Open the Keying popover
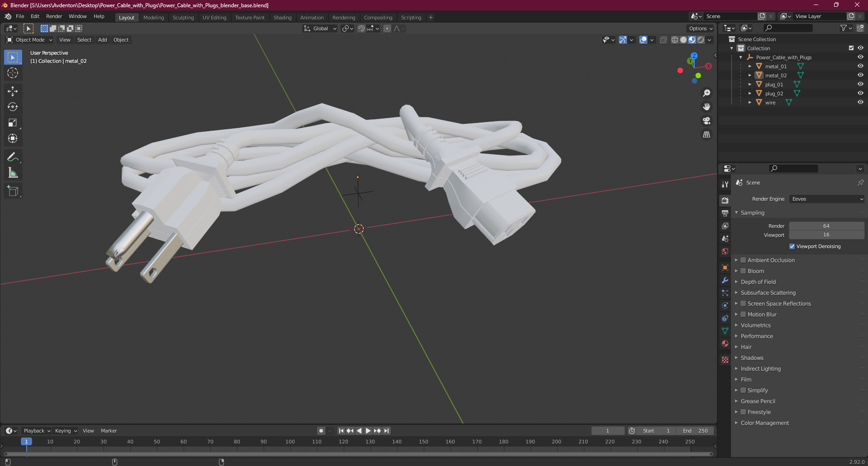The width and height of the screenshot is (868, 466). point(66,431)
